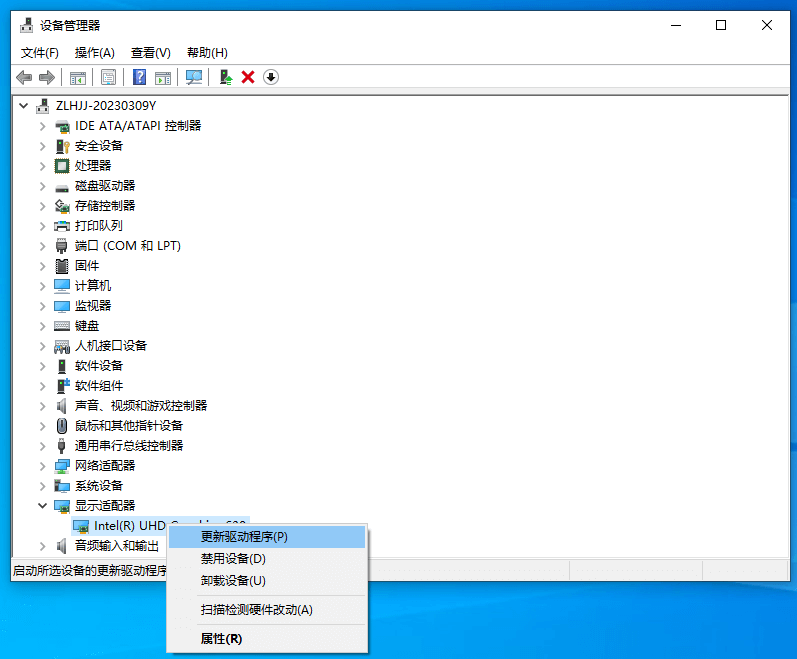Open the 查看(V) menu

[150, 53]
